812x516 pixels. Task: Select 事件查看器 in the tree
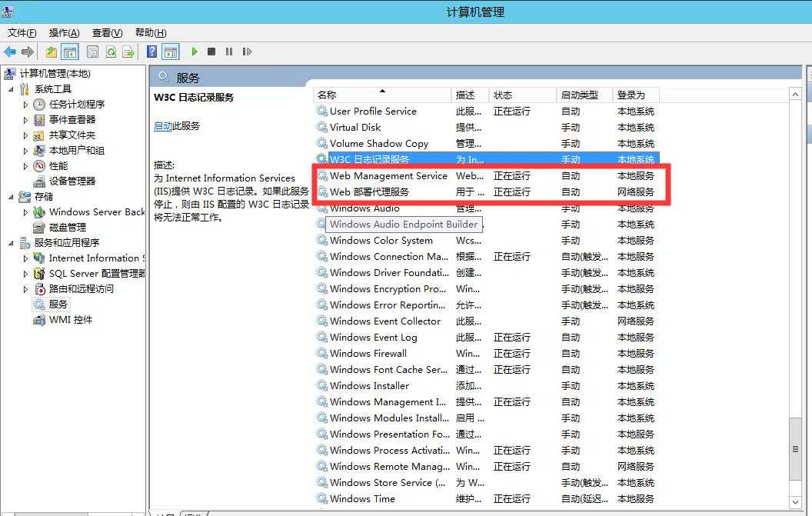[72, 120]
